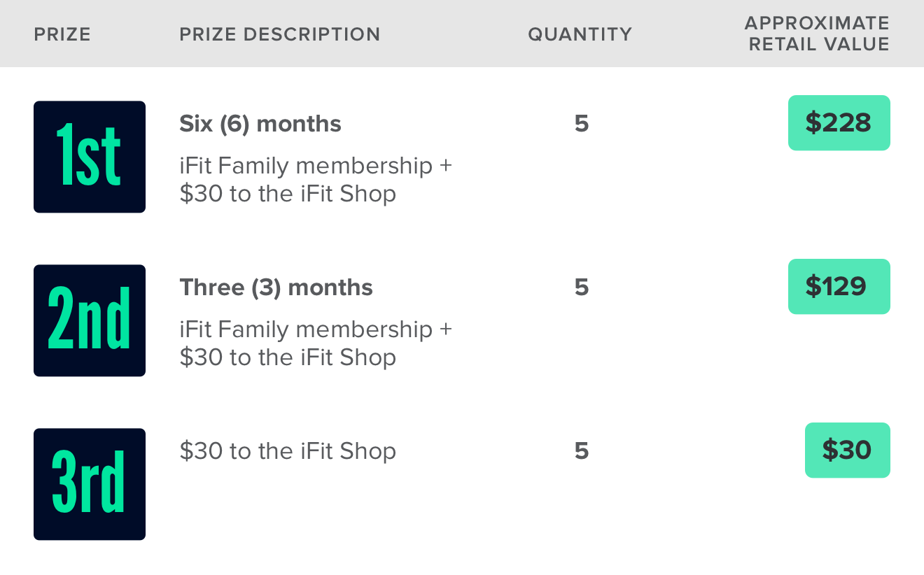924x575 pixels.
Task: Click first prize iFit Family membership description
Action: pyautogui.click(x=315, y=180)
